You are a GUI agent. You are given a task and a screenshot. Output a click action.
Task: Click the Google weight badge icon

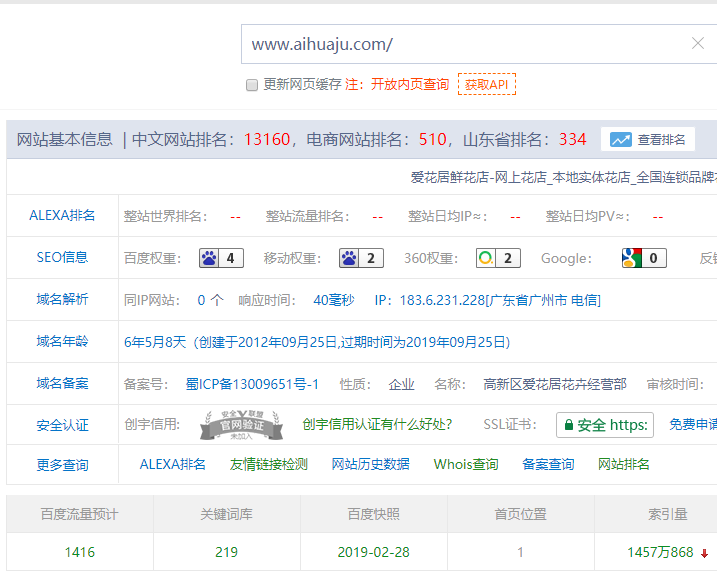(x=643, y=258)
